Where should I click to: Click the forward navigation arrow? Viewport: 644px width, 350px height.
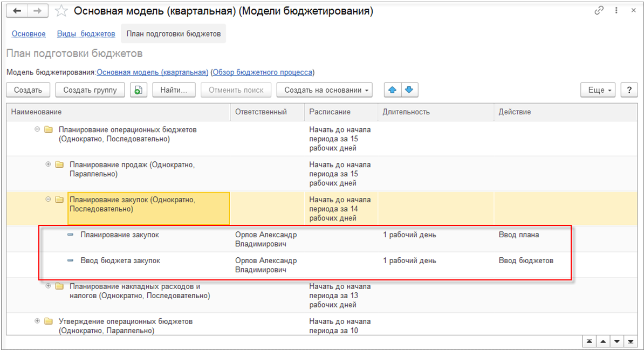click(37, 11)
